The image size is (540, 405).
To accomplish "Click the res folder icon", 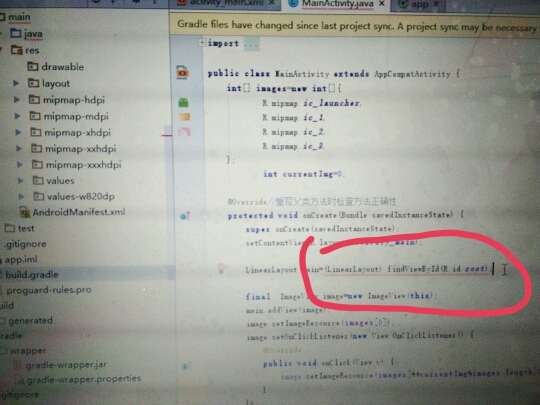I will (16, 50).
